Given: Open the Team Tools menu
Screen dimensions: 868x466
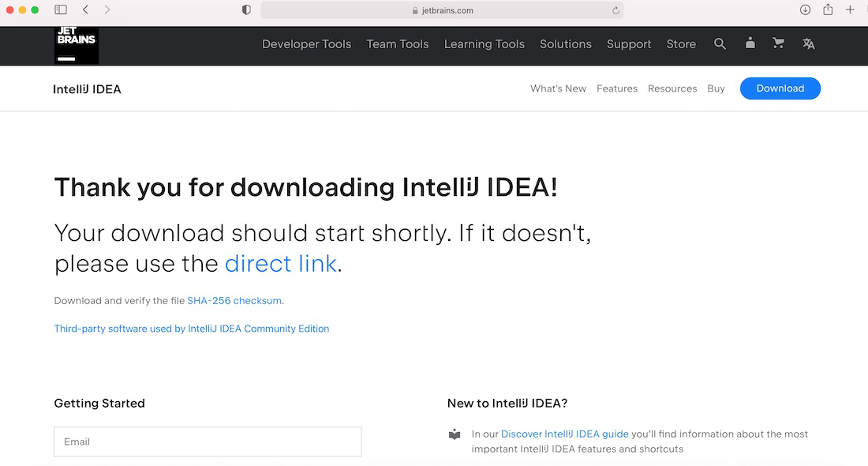Looking at the screenshot, I should point(398,43).
